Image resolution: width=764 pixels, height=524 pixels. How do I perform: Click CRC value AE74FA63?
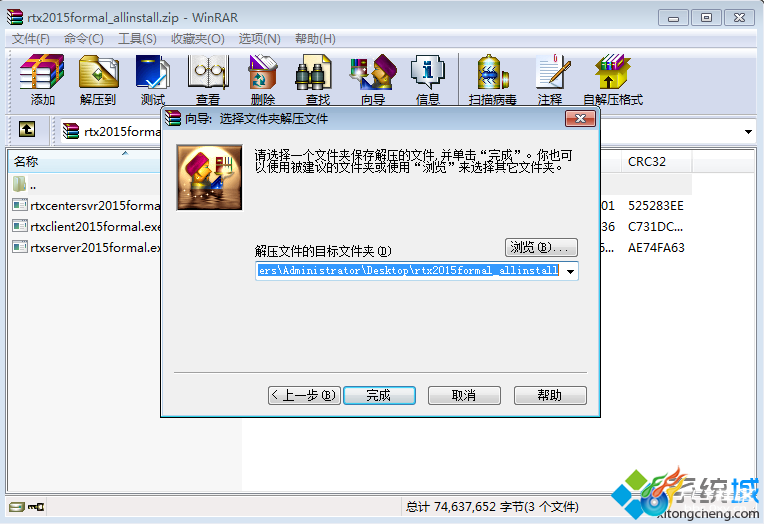point(656,248)
